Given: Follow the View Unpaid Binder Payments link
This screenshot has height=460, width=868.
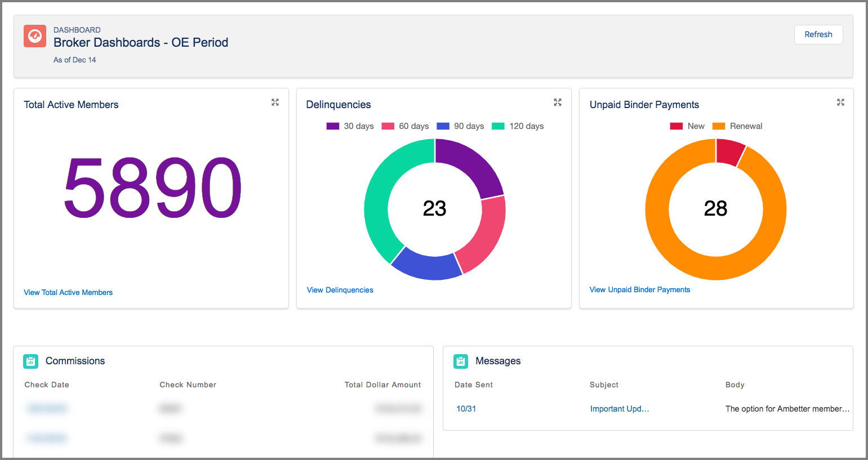Looking at the screenshot, I should (639, 289).
